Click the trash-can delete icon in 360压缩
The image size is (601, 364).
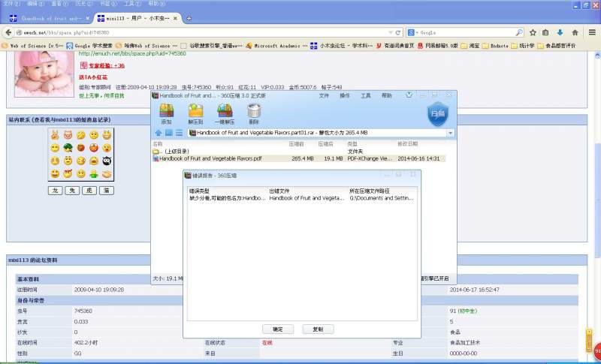click(254, 113)
